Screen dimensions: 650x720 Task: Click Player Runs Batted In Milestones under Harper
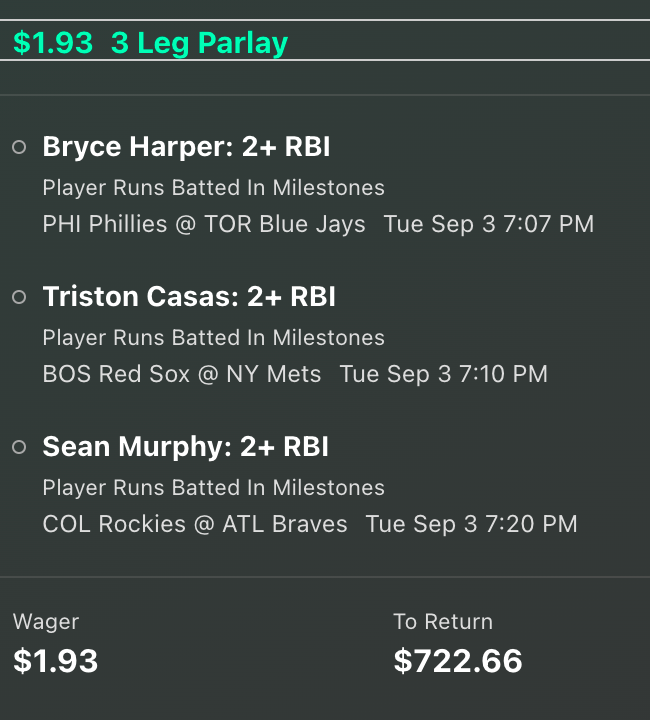(x=213, y=188)
